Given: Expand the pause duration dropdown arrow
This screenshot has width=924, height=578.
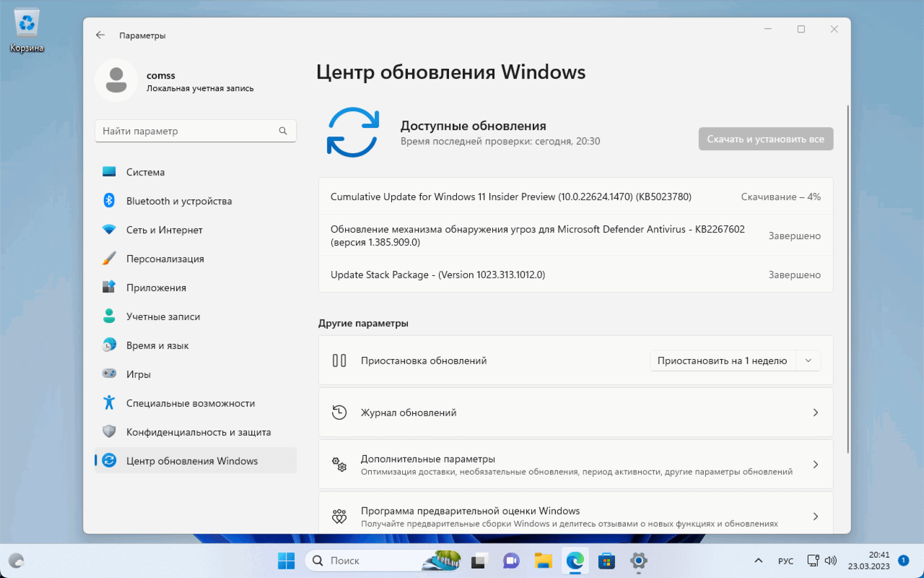Looking at the screenshot, I should click(808, 361).
